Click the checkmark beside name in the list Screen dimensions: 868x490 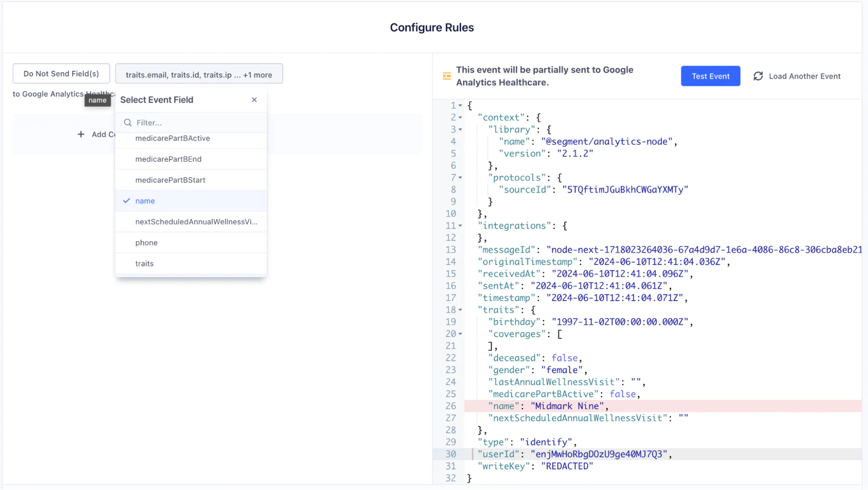[126, 201]
